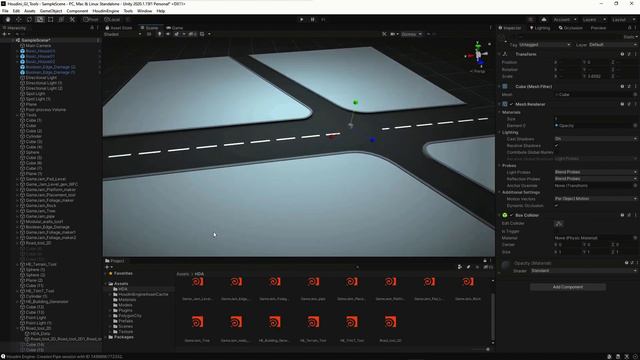Viewport: 640px width, 360px height.
Task: Click the HE_Terrain_Tool HDA asset icon
Action: pyautogui.click(x=313, y=322)
